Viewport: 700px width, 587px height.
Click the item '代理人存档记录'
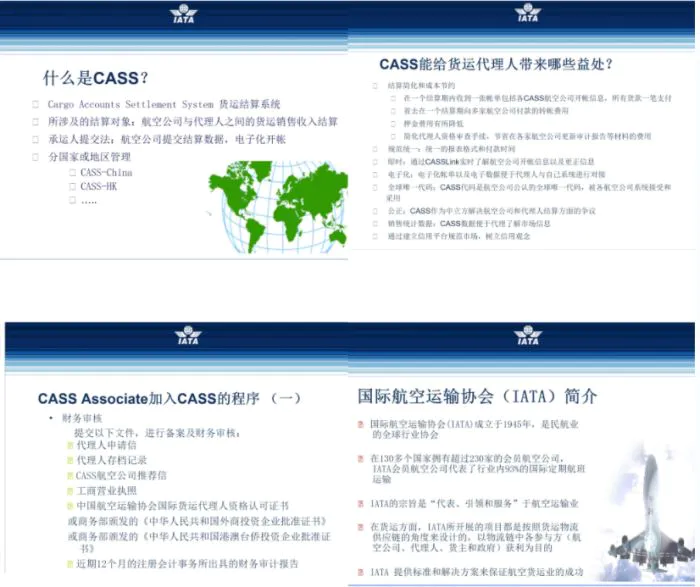click(x=112, y=460)
